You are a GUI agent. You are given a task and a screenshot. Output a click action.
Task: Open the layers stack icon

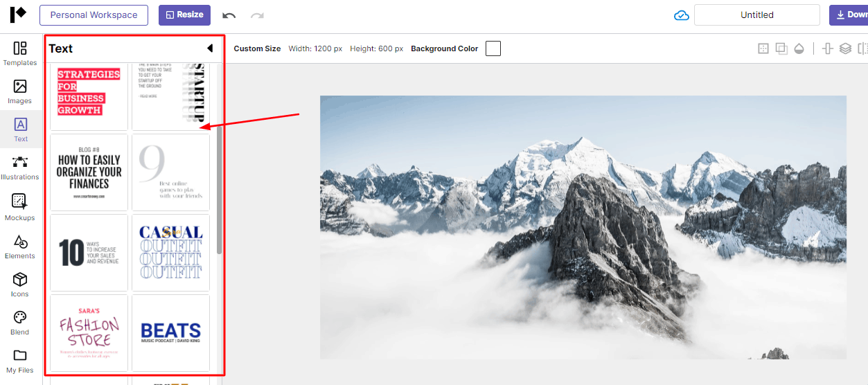(845, 48)
